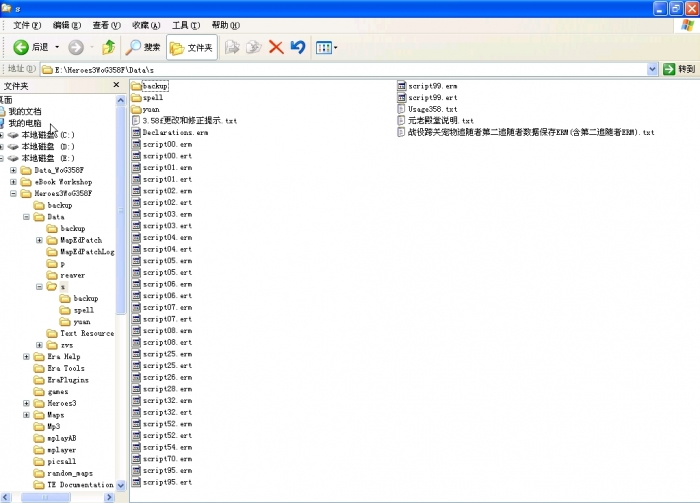The image size is (700, 503).
Task: Click the Back navigation arrow icon
Action: [x=20, y=47]
